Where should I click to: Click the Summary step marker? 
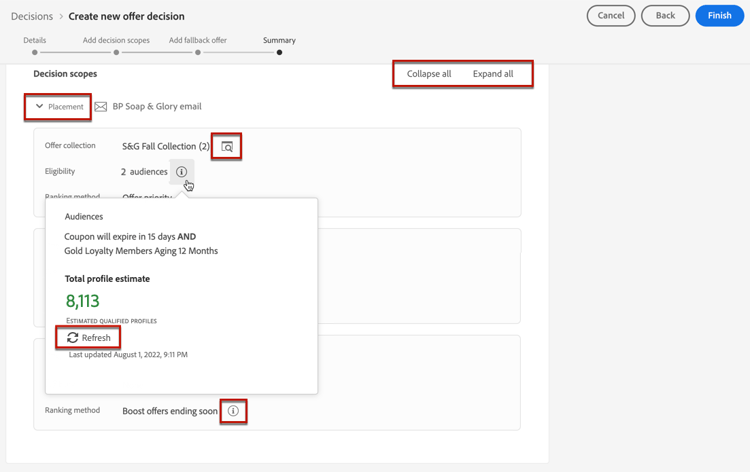(x=279, y=52)
